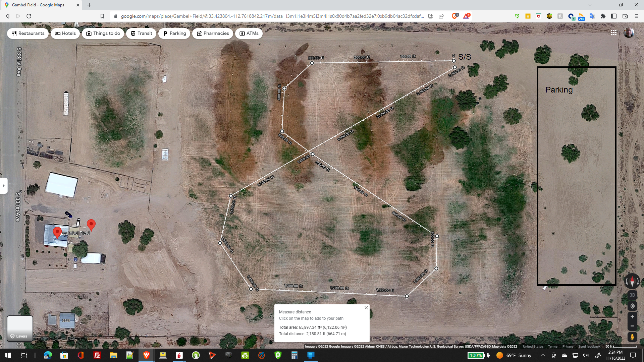The image size is (644, 362).
Task: Open the Send feedback link
Action: tap(589, 347)
